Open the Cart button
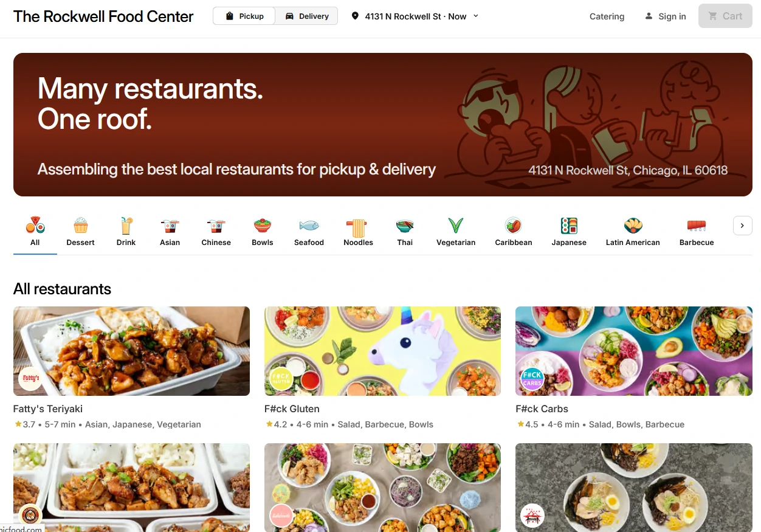 click(x=725, y=16)
